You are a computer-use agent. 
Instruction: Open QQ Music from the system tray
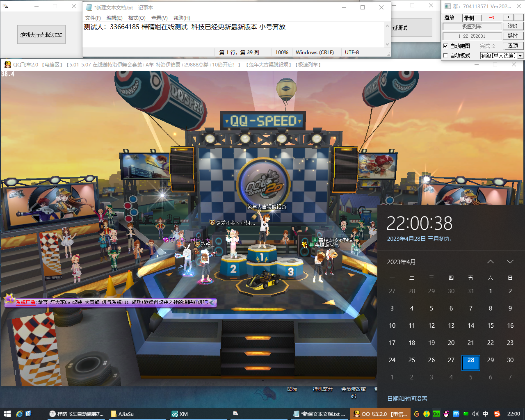click(427, 414)
